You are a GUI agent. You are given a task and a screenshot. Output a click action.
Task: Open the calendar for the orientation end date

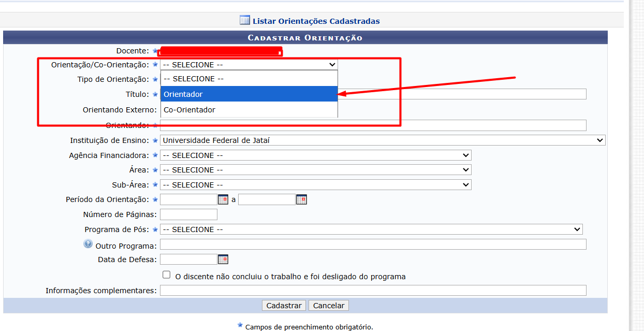301,199
